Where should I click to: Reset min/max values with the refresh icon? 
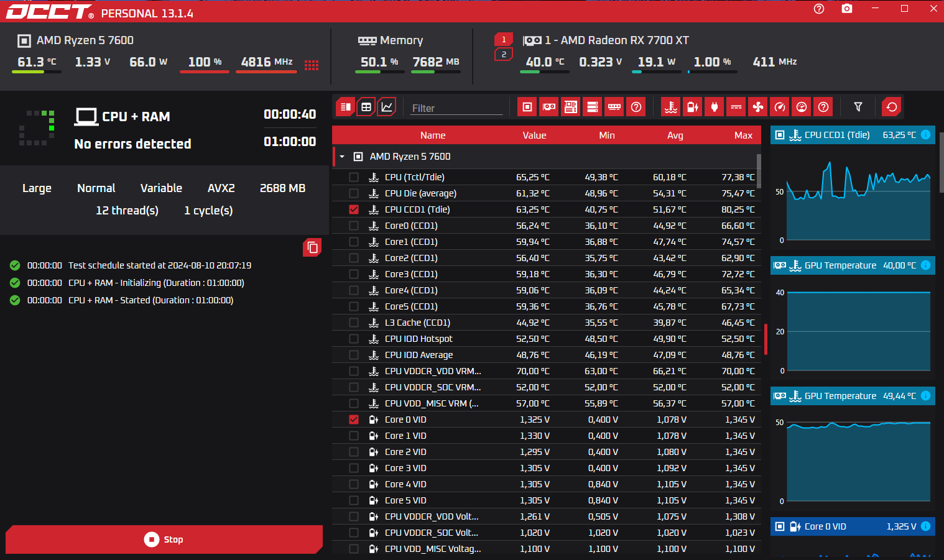click(892, 107)
